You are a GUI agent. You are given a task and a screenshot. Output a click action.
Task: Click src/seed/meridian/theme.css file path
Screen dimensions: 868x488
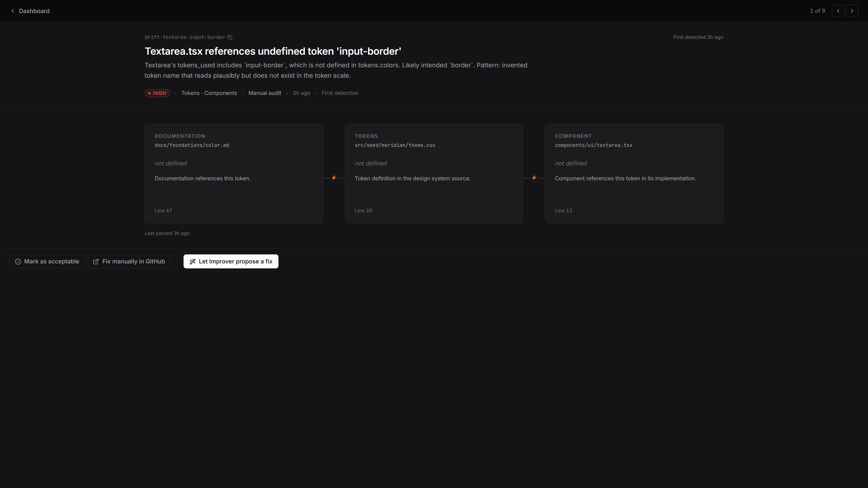(395, 145)
